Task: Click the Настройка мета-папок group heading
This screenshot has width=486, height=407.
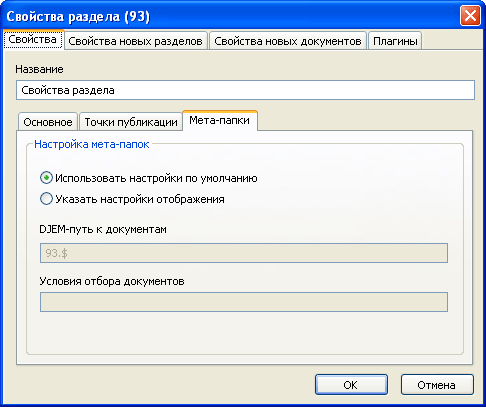Action: (x=92, y=144)
